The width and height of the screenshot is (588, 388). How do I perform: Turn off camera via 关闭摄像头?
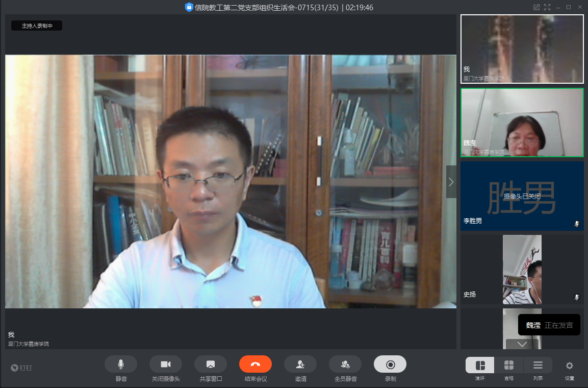pos(166,364)
